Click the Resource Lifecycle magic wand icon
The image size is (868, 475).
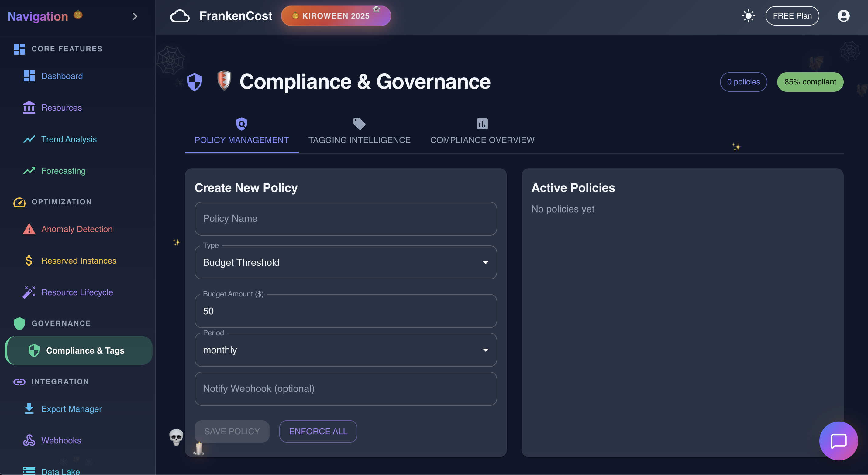[29, 292]
